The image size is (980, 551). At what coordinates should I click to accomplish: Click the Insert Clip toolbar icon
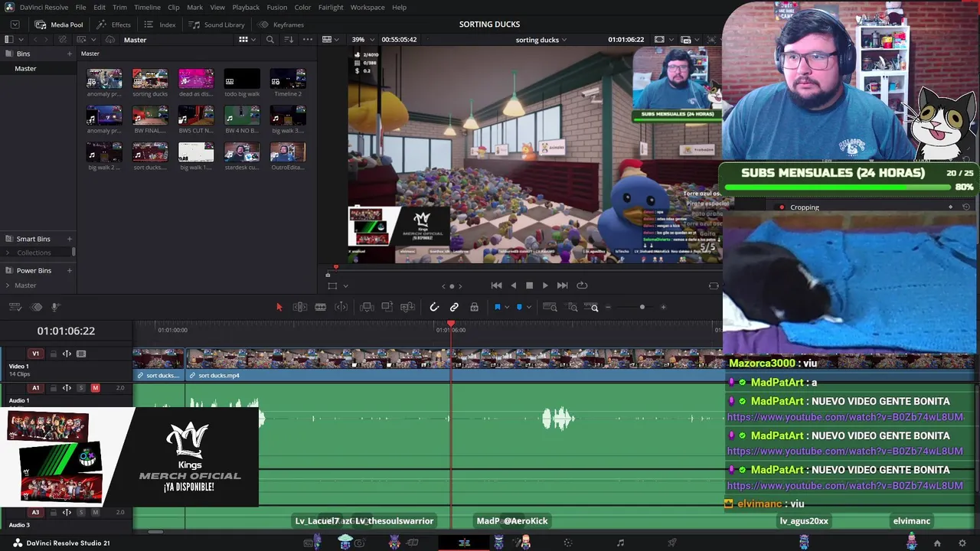coord(367,307)
